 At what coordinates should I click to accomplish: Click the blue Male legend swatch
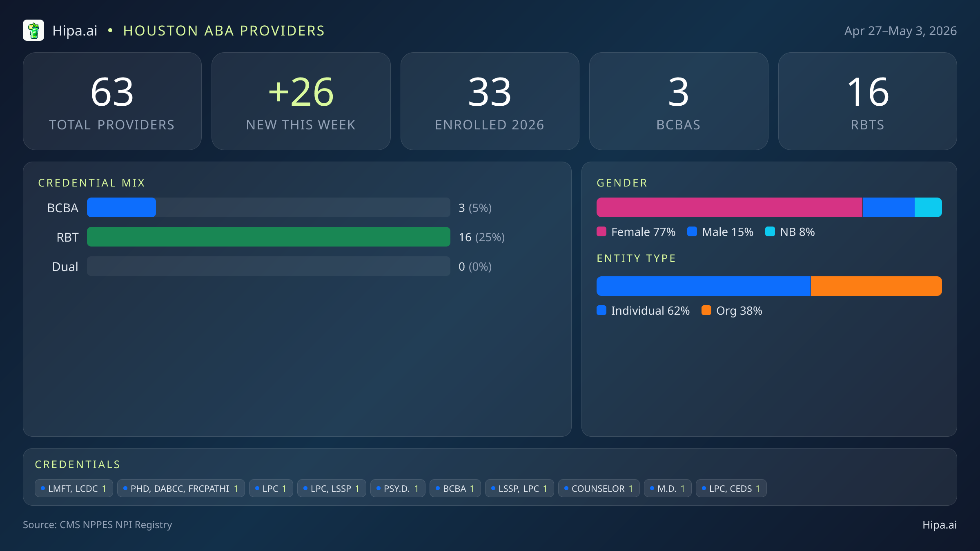pyautogui.click(x=692, y=231)
